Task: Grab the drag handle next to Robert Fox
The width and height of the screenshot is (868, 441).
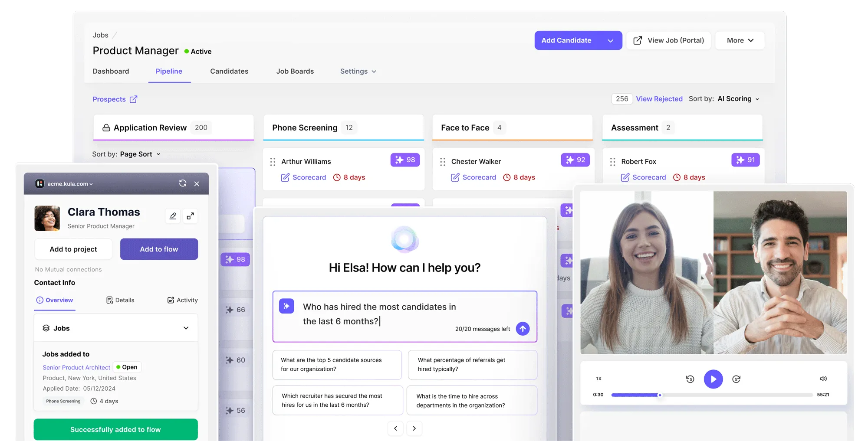Action: pos(612,162)
